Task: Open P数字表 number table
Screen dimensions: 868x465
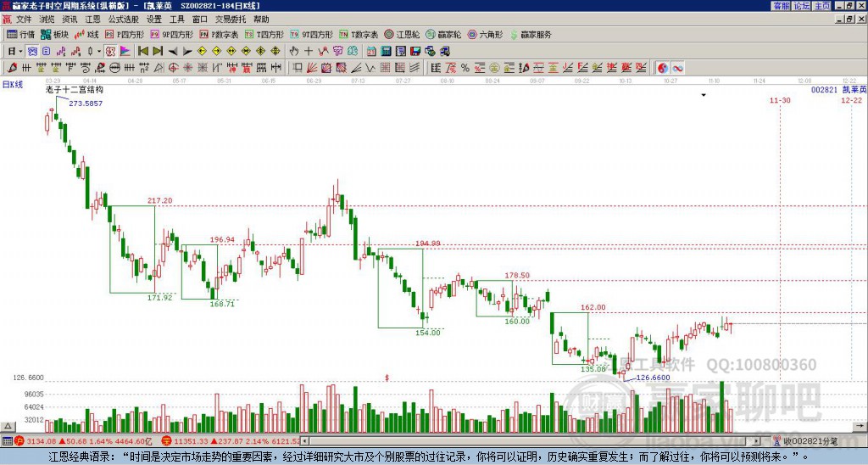Action: 219,34
